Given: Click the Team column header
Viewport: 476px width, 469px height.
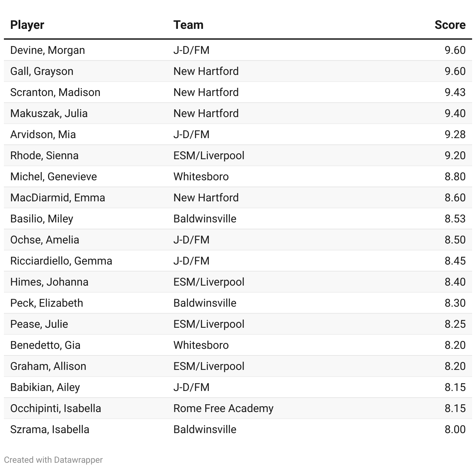Looking at the screenshot, I should pyautogui.click(x=188, y=25).
